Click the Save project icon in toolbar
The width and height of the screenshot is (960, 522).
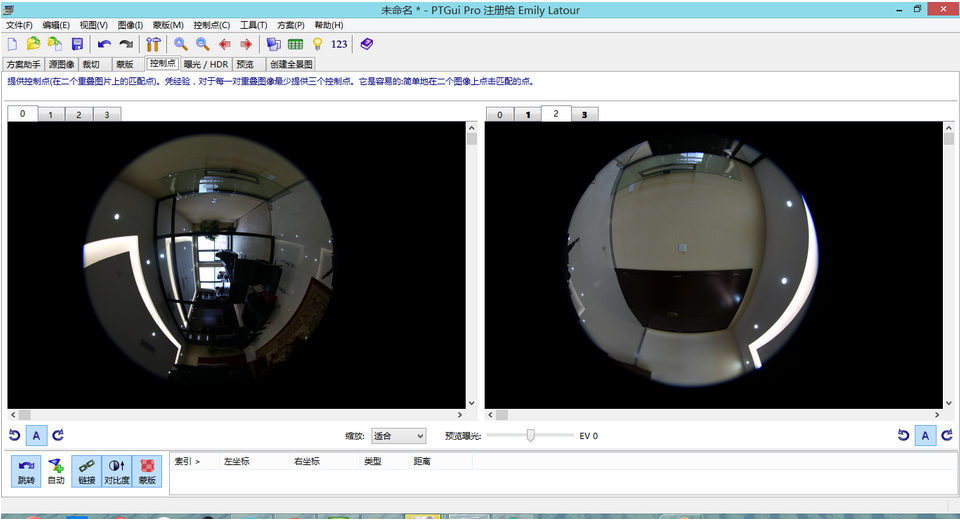pos(77,44)
